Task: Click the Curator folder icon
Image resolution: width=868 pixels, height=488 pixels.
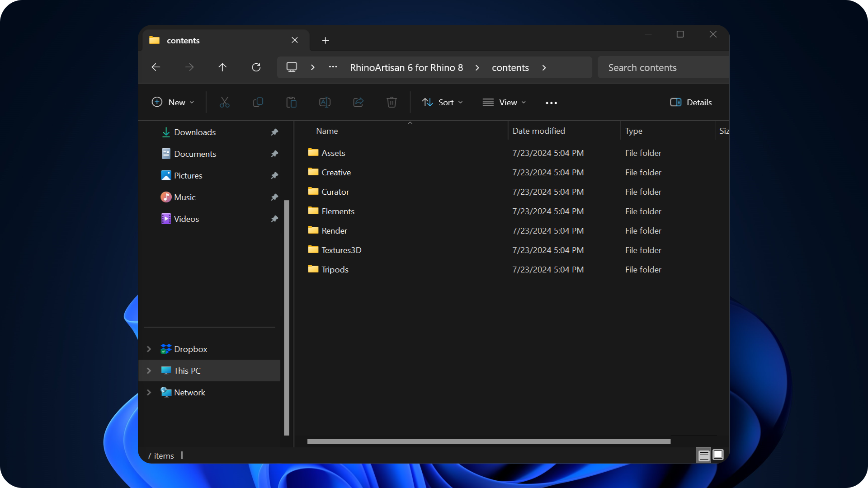Action: click(313, 191)
